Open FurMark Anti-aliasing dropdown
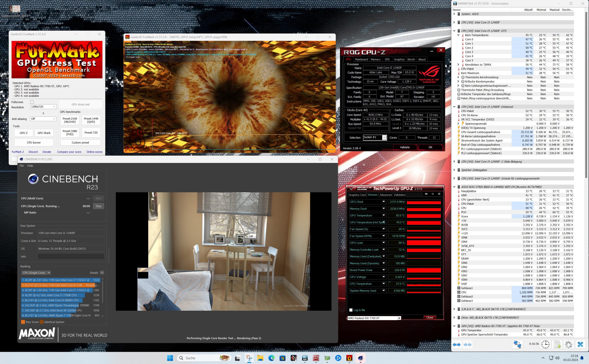This screenshot has height=364, width=589. [x=43, y=119]
